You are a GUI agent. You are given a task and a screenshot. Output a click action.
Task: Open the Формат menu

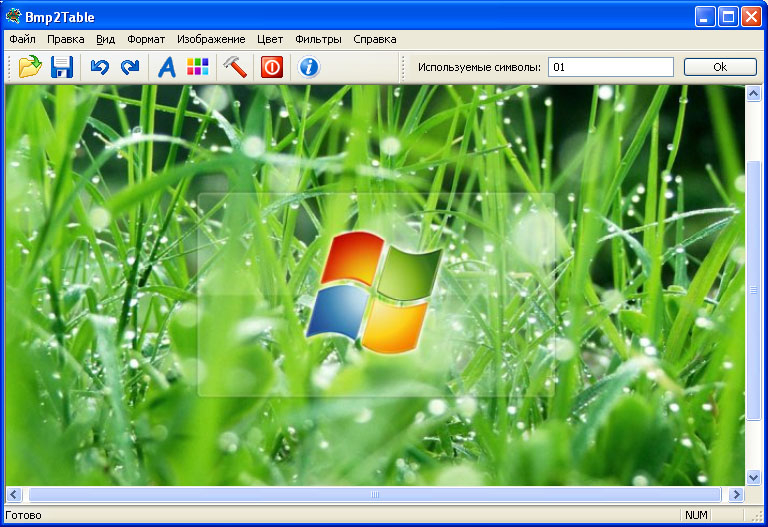pyautogui.click(x=146, y=39)
